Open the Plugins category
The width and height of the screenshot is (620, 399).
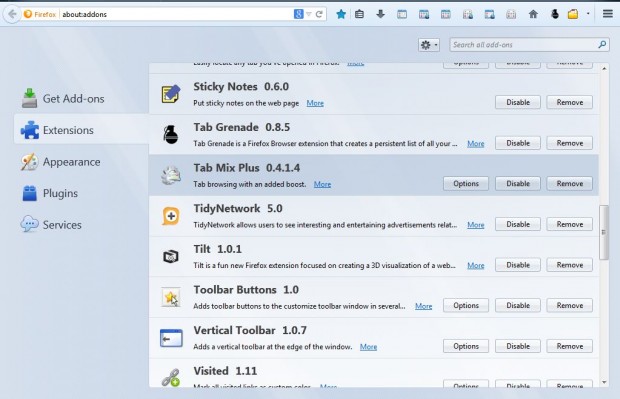pos(50,193)
